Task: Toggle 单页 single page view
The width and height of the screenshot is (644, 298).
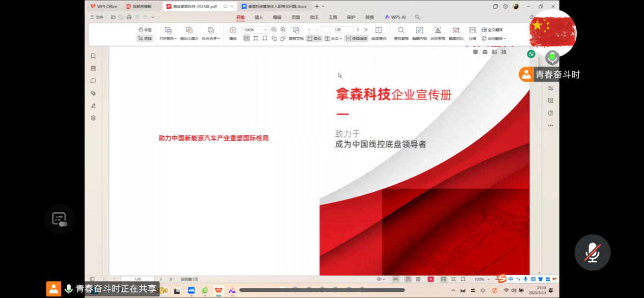Action: [314, 38]
